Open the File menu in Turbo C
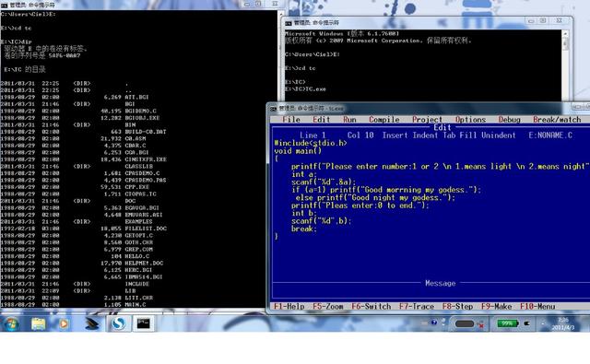This screenshot has height=364, width=590. (291, 120)
